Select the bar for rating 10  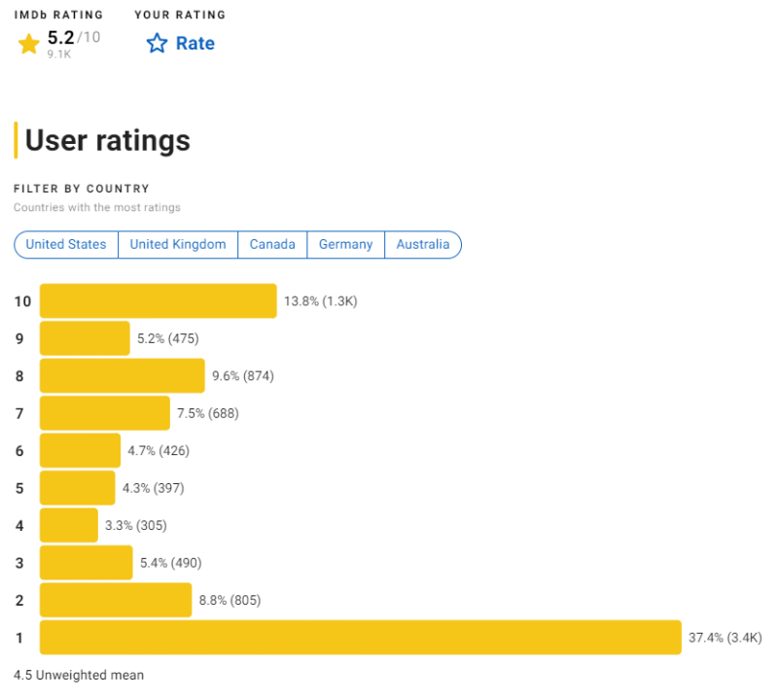(x=156, y=300)
